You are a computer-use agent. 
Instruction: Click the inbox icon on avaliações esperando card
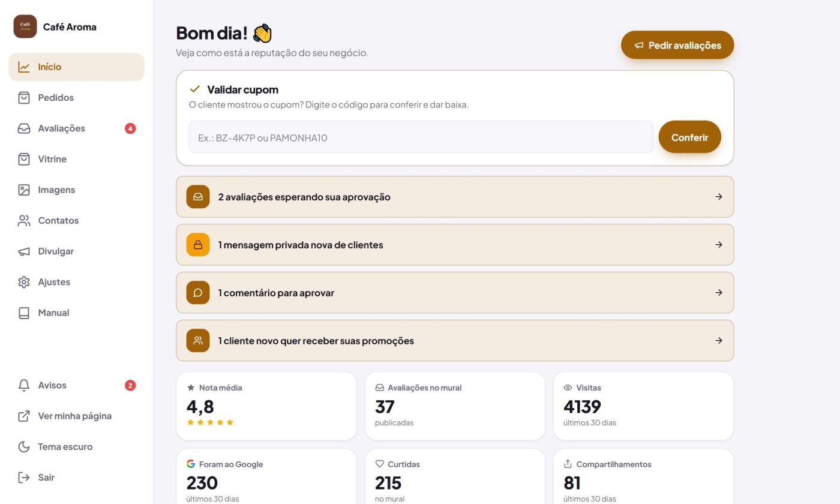coord(198,197)
